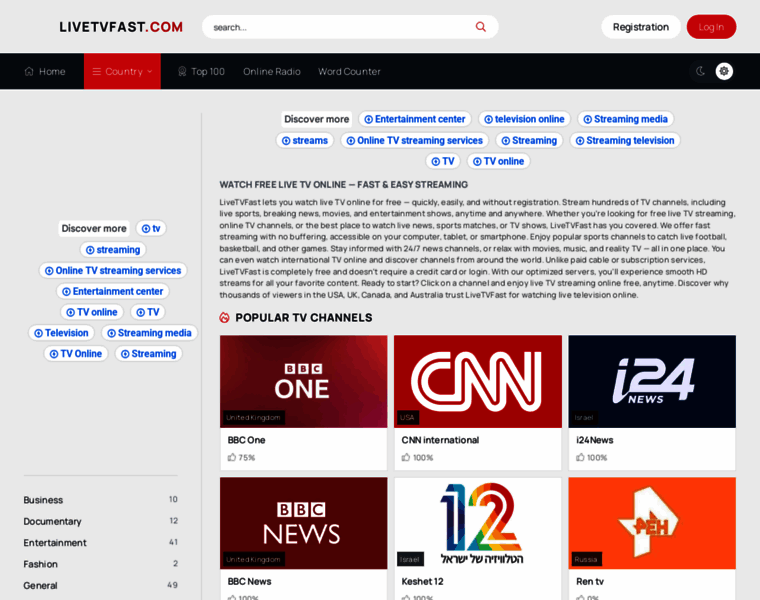
Task: Click the Popular TV Channels flame icon
Action: click(x=225, y=318)
